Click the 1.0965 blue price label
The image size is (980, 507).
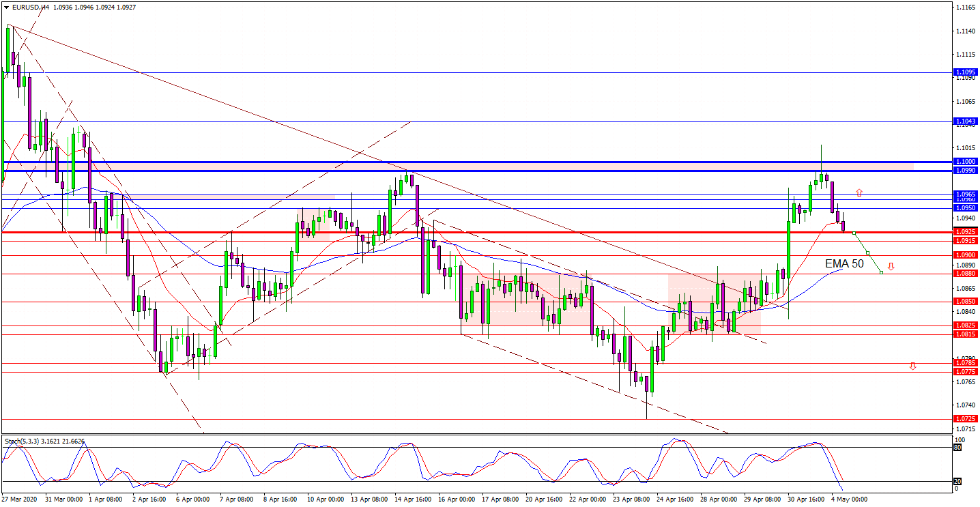[x=965, y=194]
